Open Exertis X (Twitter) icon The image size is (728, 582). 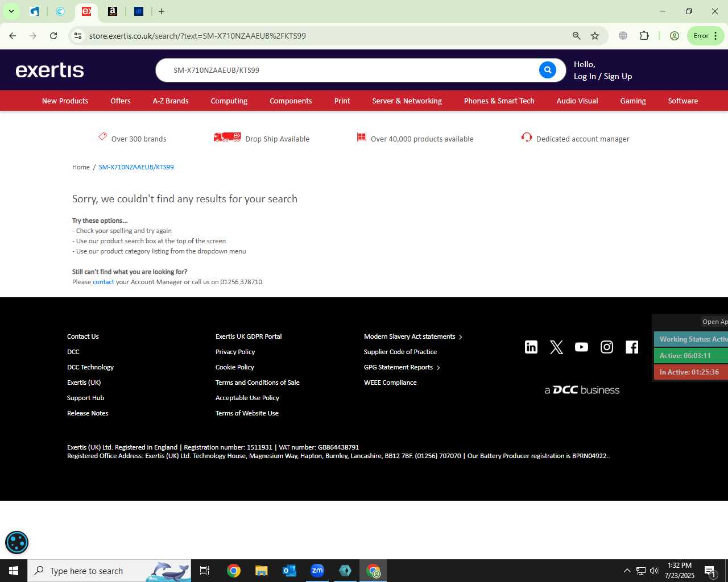[x=557, y=347]
